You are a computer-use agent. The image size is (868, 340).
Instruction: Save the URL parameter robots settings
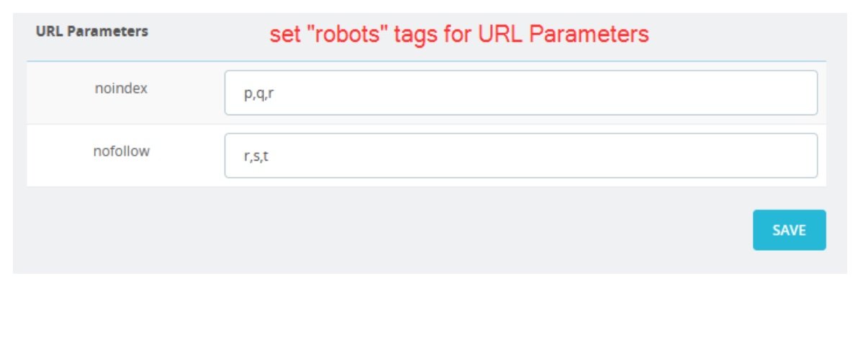(x=789, y=230)
